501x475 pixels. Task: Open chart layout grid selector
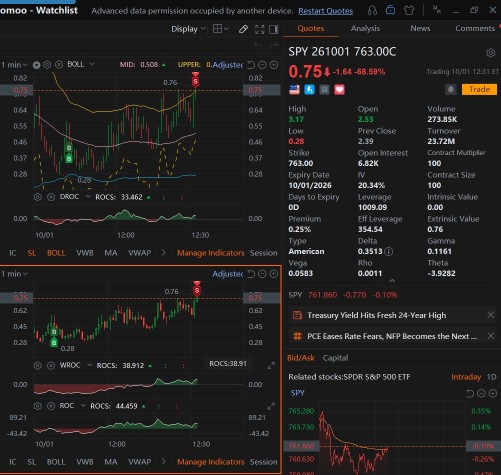point(220,29)
